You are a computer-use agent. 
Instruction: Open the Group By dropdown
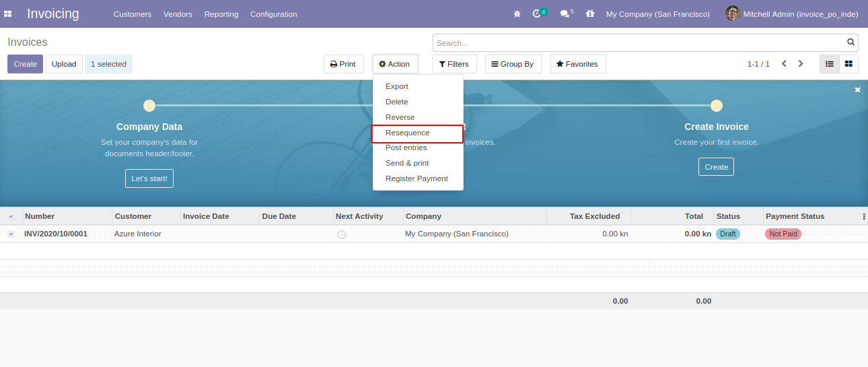(x=513, y=64)
